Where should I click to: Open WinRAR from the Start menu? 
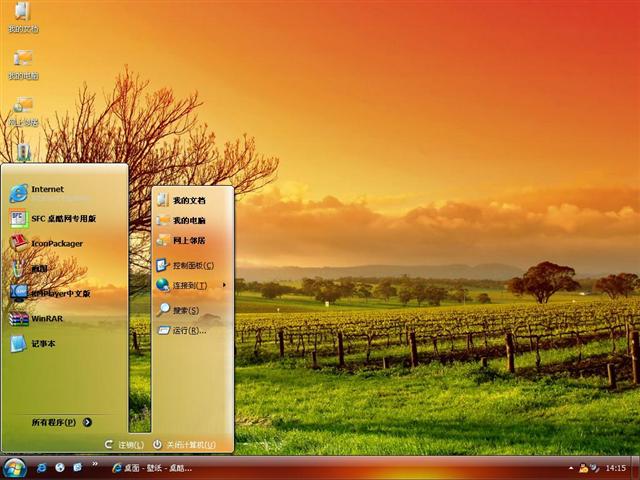(x=45, y=318)
